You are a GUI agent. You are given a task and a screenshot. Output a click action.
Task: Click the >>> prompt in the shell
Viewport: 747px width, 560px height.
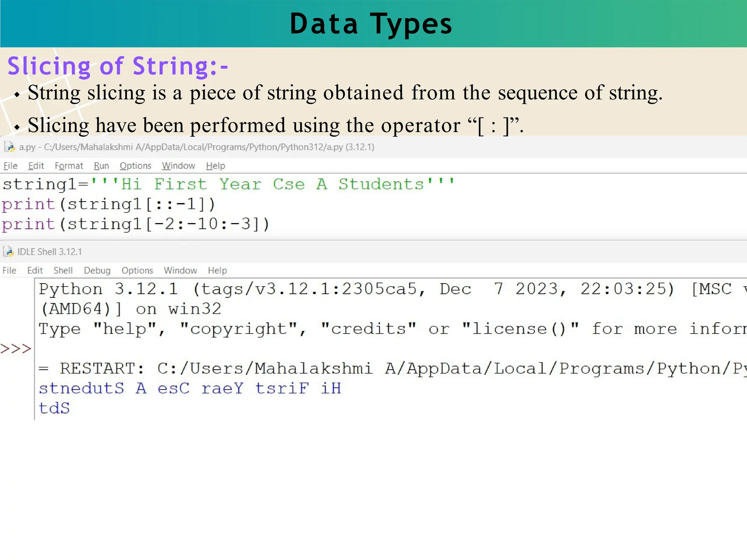click(16, 349)
